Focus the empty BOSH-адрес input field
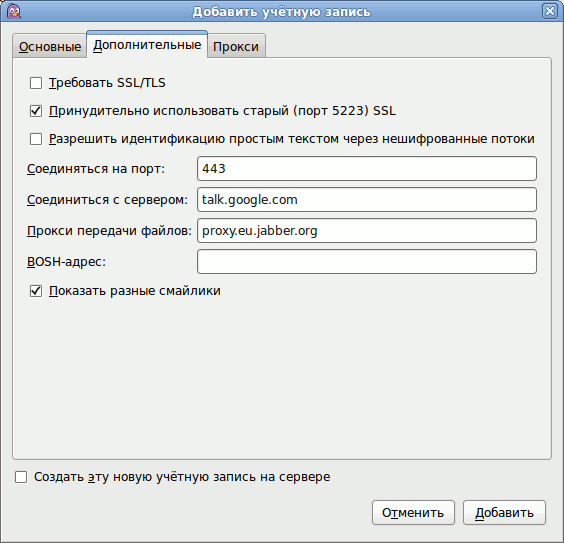The height and width of the screenshot is (543, 564). point(367,261)
